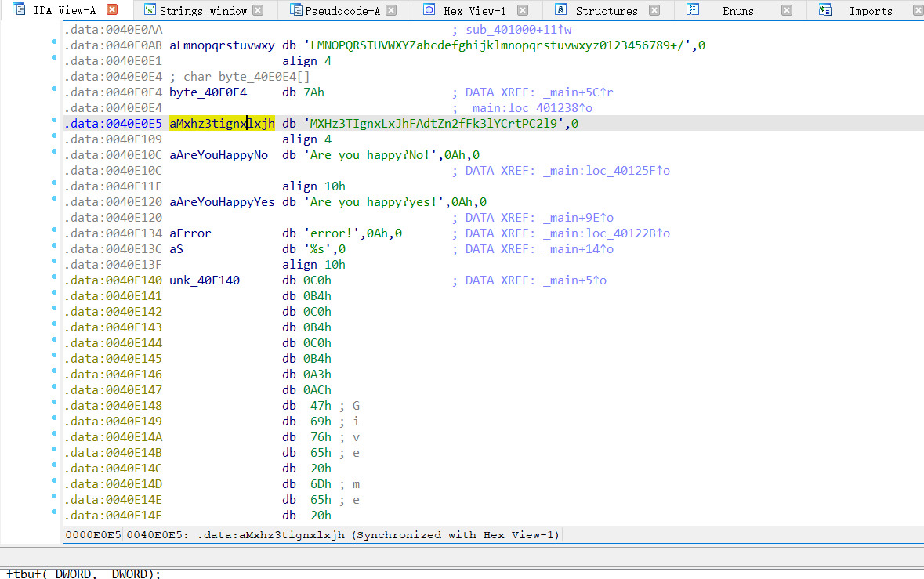Select the unk_40E140 label
This screenshot has height=579, width=924.
coord(205,280)
